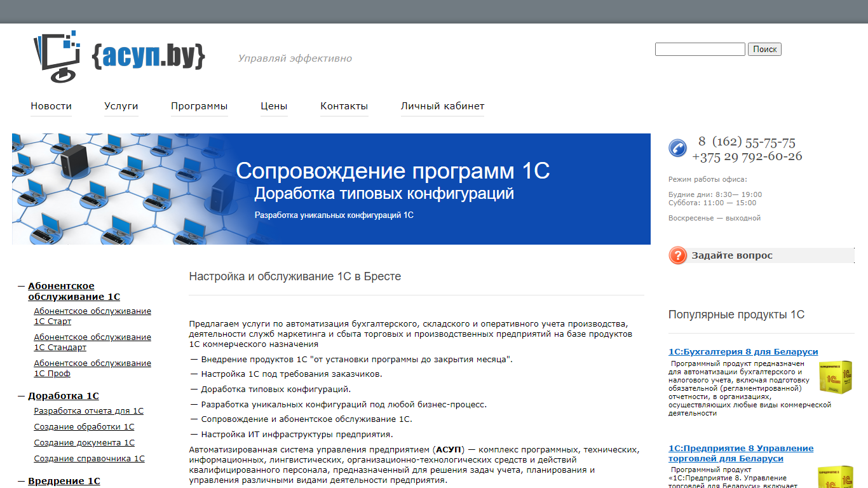868x488 pixels.
Task: Open Создание документа 1С link
Action: 85,443
